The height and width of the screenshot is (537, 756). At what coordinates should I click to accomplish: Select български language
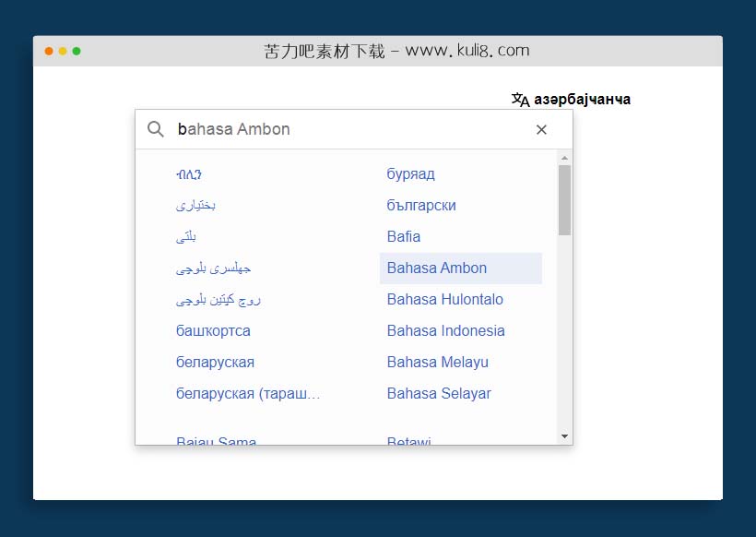tap(421, 206)
